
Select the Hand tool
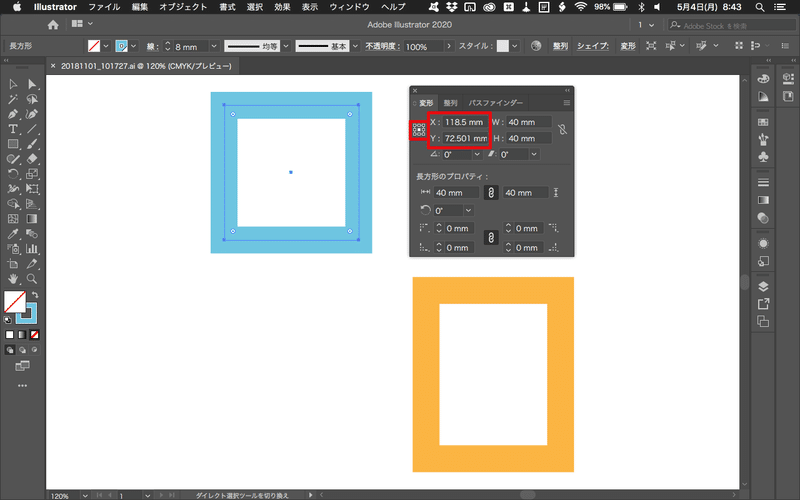coord(13,279)
